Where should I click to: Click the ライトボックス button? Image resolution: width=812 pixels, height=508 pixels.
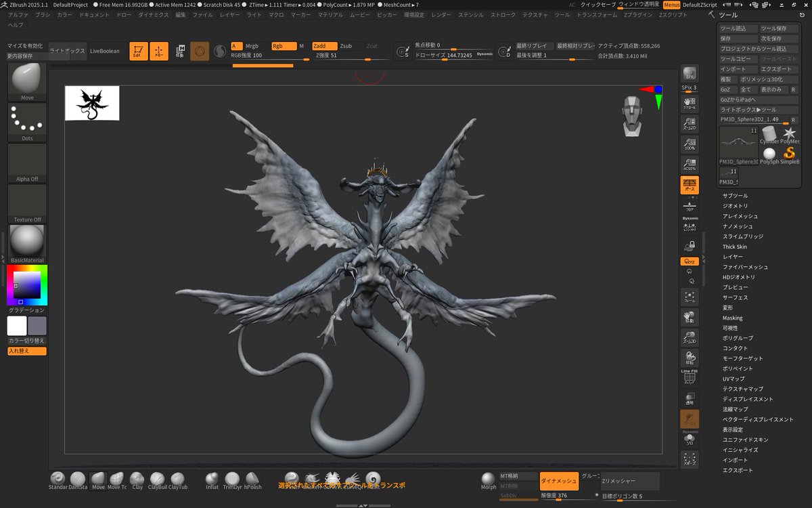[68, 51]
